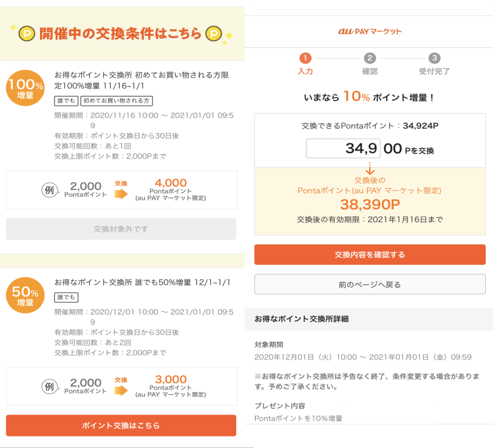Click the 誰でも tag under 50% campaign
This screenshot has width=493, height=448.
pyautogui.click(x=66, y=297)
